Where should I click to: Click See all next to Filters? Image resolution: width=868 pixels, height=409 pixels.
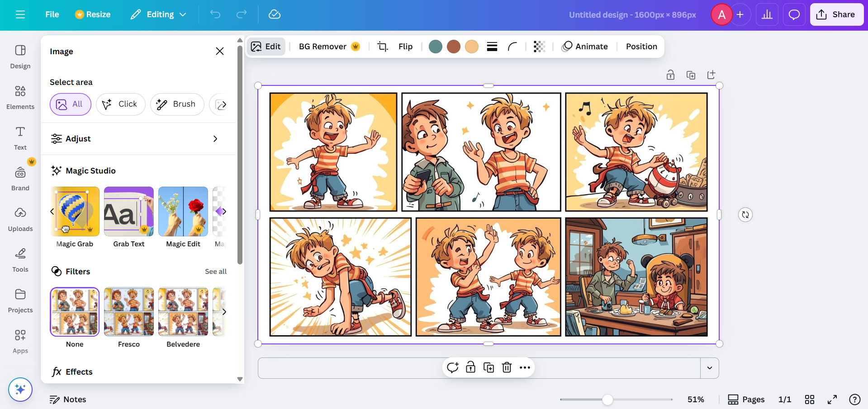tap(216, 271)
